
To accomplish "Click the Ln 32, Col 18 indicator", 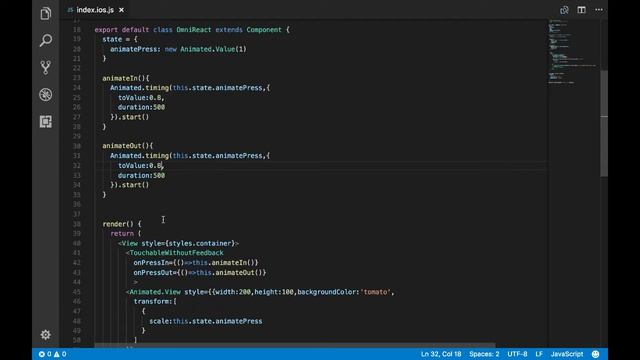I will click(x=441, y=354).
